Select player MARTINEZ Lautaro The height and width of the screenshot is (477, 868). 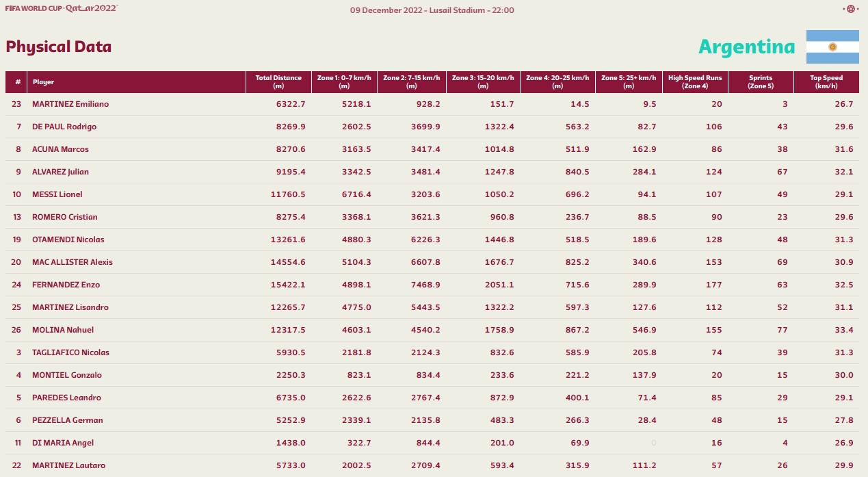[x=69, y=465]
